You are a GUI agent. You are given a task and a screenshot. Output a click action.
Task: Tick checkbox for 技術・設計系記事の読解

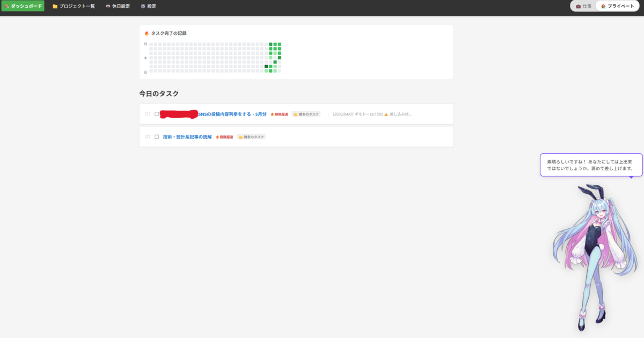(157, 136)
